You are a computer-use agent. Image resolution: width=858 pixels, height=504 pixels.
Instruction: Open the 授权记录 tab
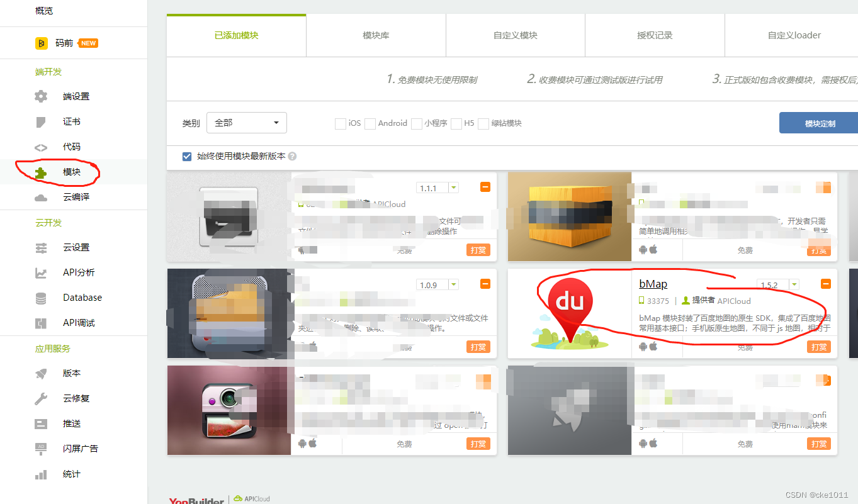click(655, 35)
